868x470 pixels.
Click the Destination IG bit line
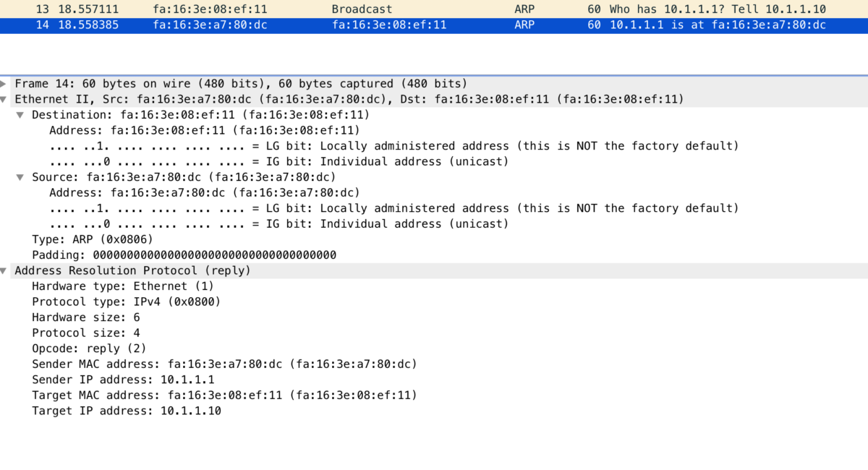(x=278, y=162)
